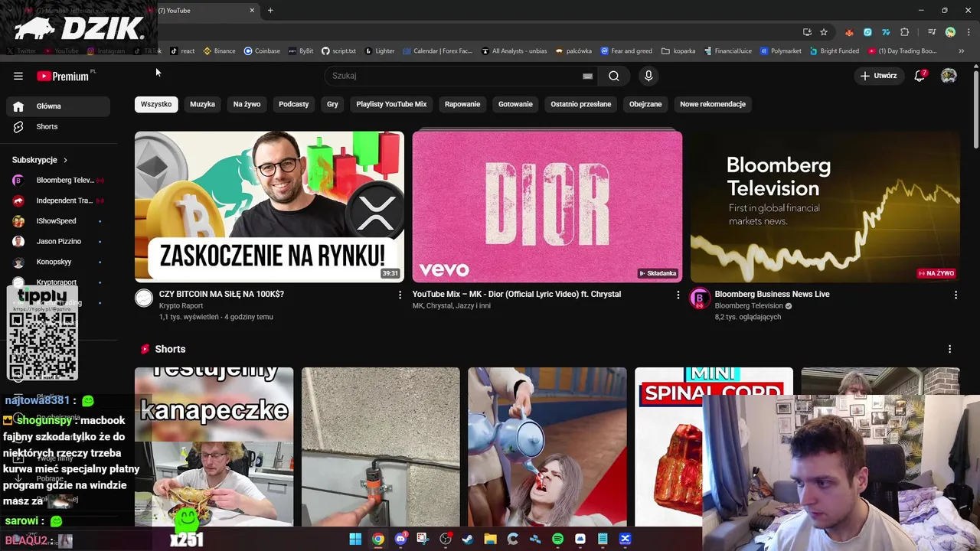Image resolution: width=980 pixels, height=551 pixels.
Task: Select Ostatnio przesłane filter chip
Action: coord(581,104)
